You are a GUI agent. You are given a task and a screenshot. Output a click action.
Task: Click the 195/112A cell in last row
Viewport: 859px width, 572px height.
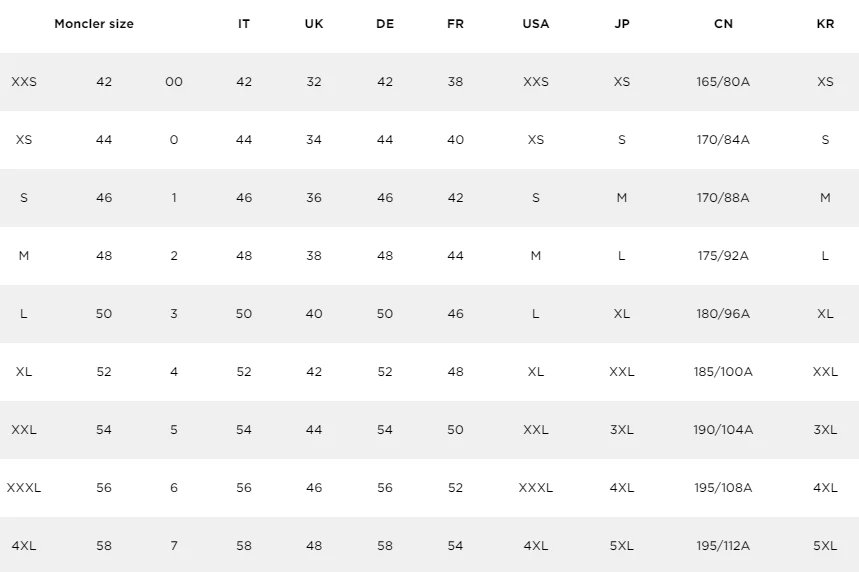click(x=723, y=546)
